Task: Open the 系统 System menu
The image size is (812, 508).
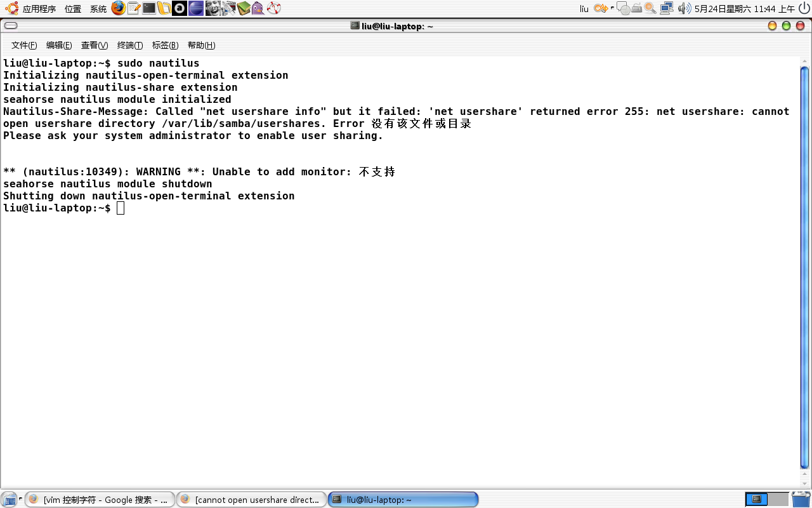Action: tap(98, 9)
